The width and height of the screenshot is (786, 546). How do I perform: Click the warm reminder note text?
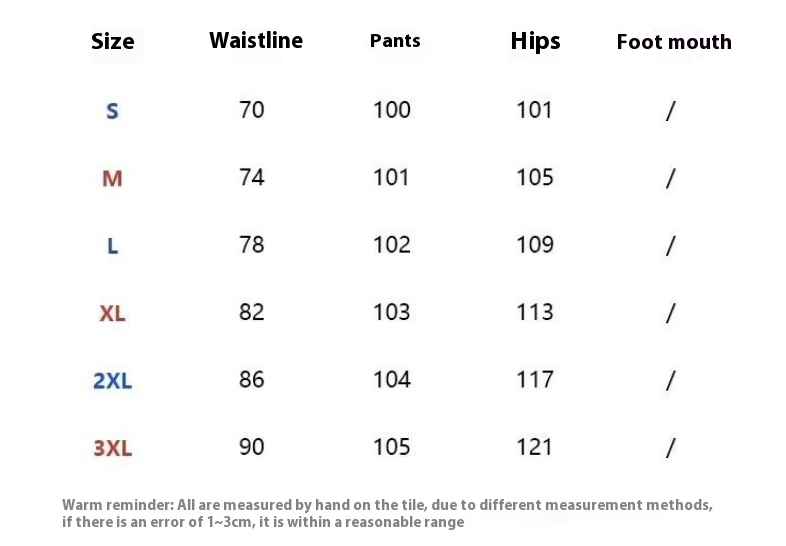pyautogui.click(x=388, y=513)
